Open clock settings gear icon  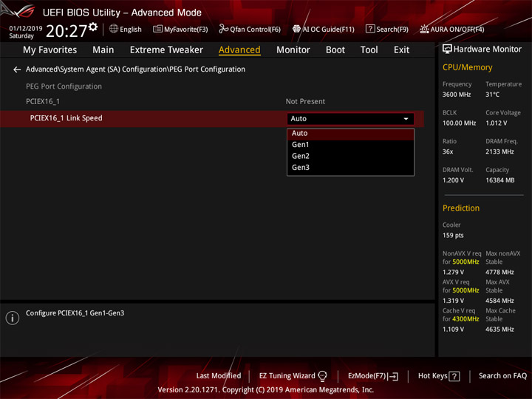[93, 27]
